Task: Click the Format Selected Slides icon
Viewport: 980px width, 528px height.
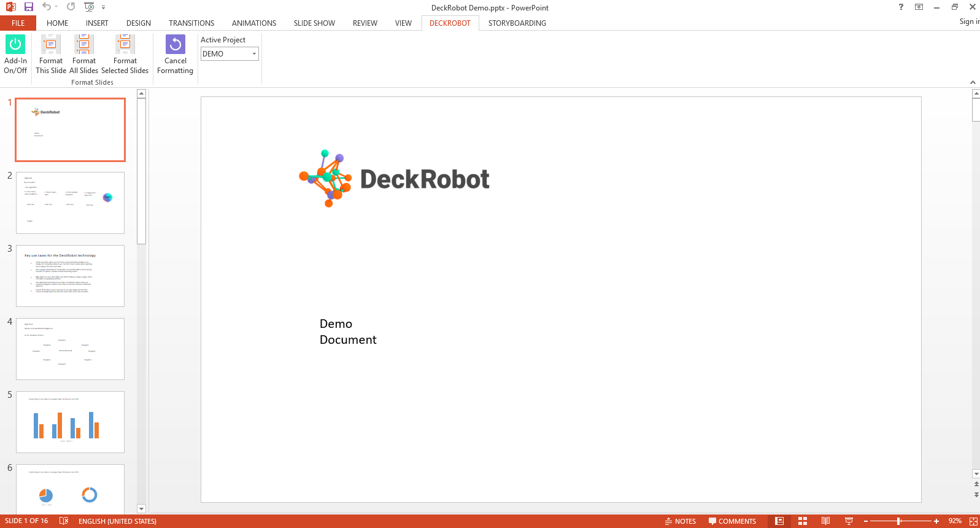Action: (125, 55)
